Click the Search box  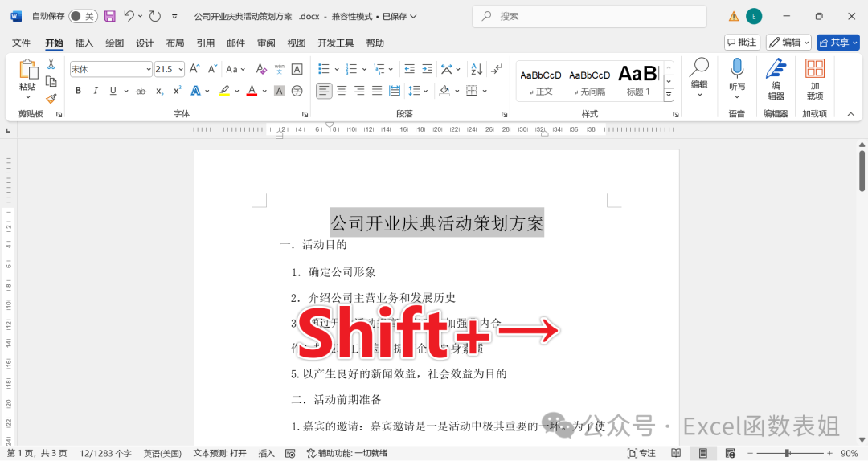(x=590, y=16)
